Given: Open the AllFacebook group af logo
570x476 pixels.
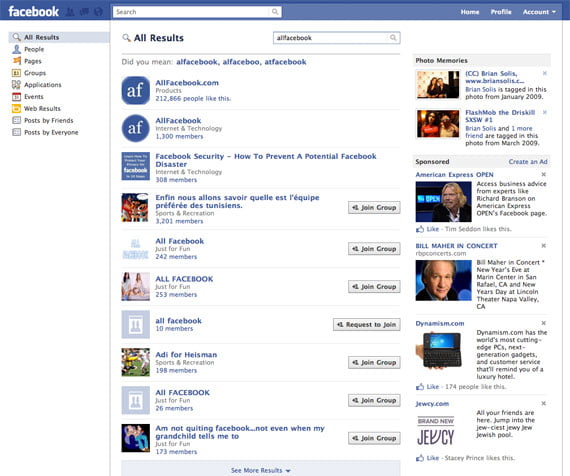Looking at the screenshot, I should (x=135, y=128).
